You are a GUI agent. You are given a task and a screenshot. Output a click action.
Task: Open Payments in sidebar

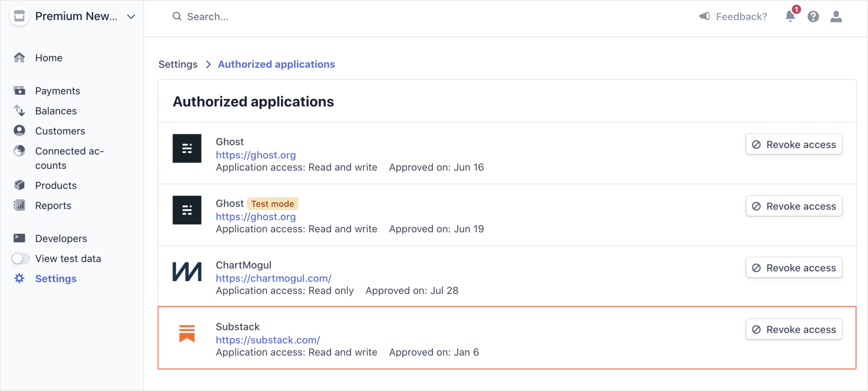click(x=58, y=91)
